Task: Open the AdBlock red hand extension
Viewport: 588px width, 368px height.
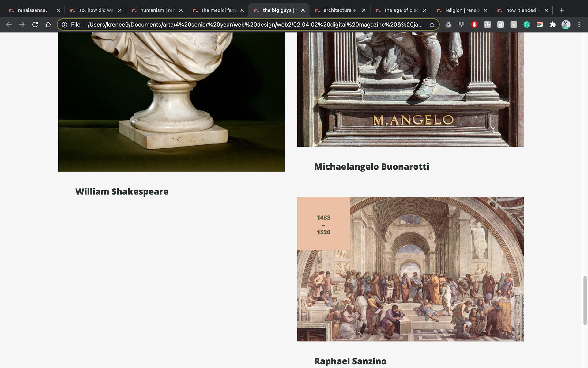Action: (474, 25)
